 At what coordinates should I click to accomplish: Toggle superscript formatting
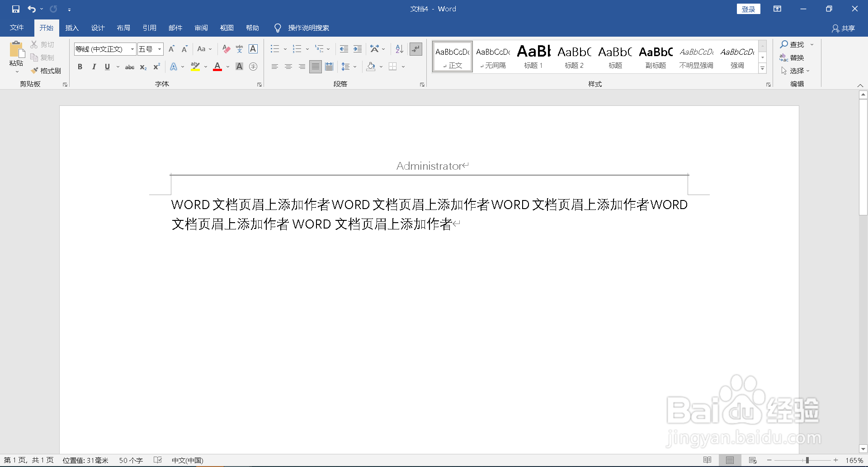pyautogui.click(x=157, y=67)
